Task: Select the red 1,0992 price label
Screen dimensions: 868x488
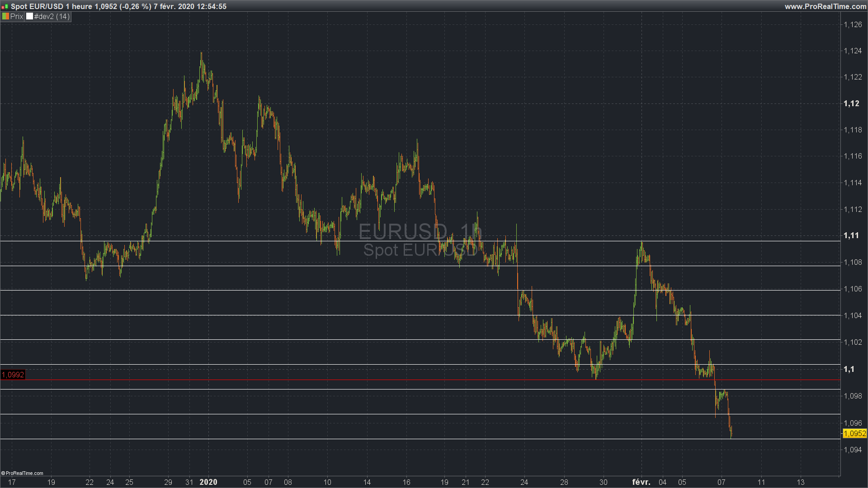Action: click(13, 375)
